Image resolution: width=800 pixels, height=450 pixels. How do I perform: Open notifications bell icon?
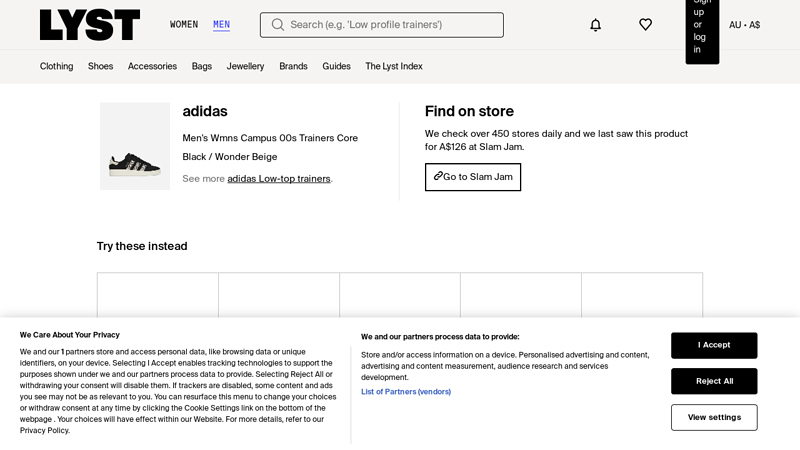coord(595,24)
